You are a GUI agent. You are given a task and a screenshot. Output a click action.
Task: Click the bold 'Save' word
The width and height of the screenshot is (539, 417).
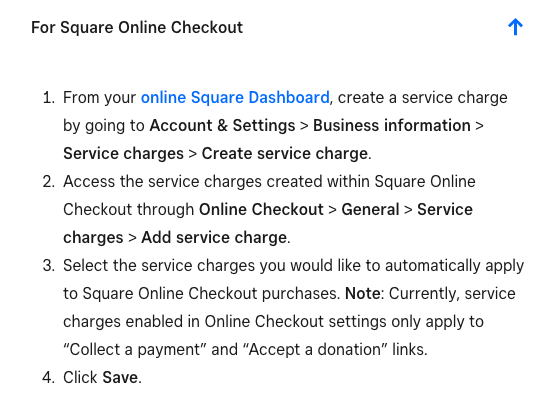click(x=120, y=377)
